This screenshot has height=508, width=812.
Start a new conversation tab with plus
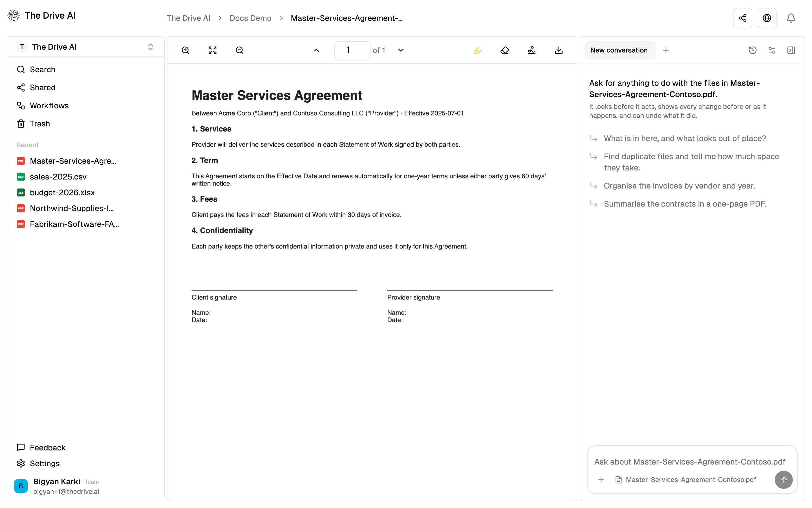click(666, 51)
